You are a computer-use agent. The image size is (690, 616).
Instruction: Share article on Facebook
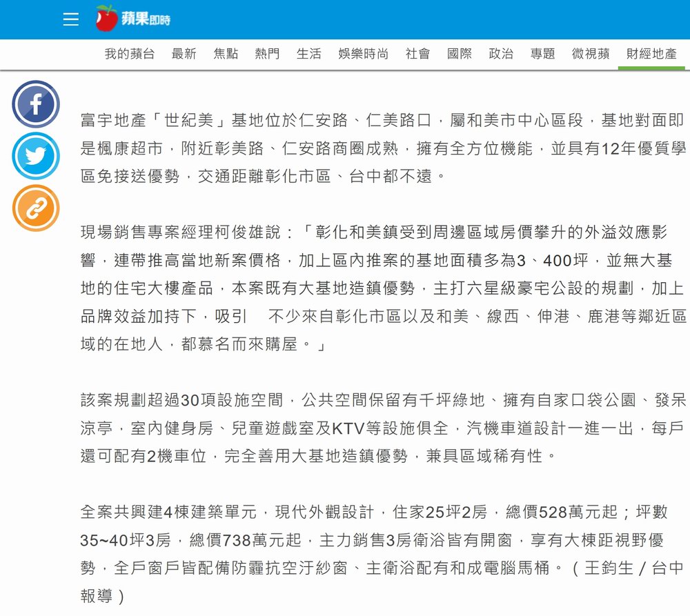pos(36,104)
